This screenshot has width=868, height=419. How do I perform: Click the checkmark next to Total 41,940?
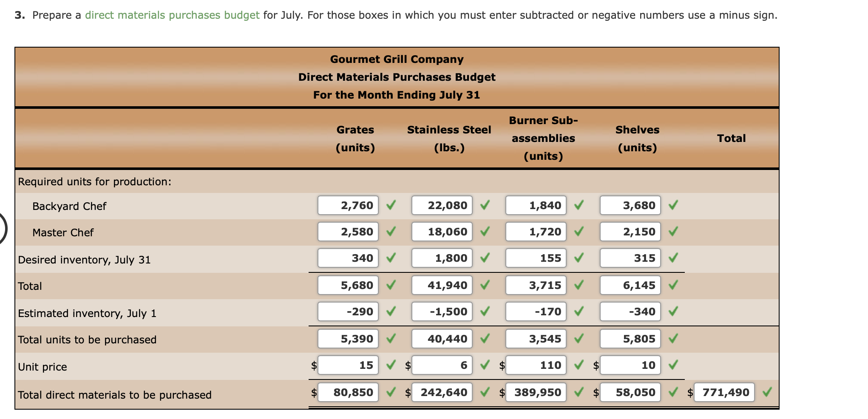pyautogui.click(x=485, y=285)
